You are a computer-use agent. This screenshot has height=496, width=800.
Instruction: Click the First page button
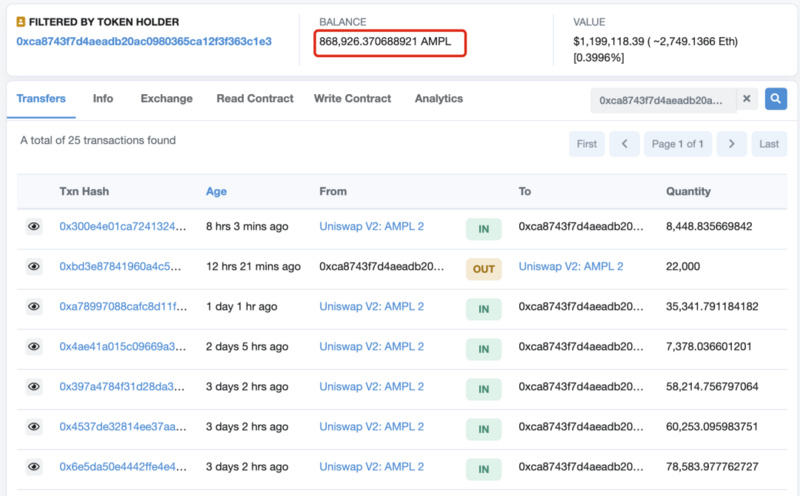tap(587, 144)
